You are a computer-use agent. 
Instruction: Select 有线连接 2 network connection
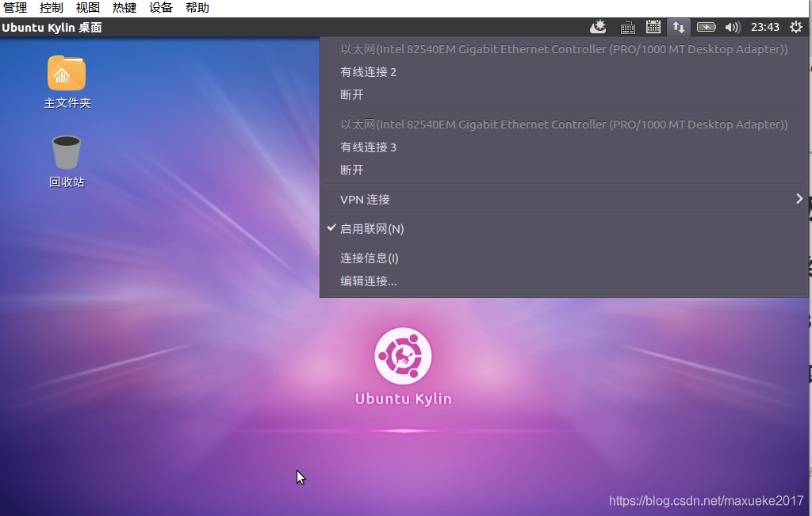point(565,72)
